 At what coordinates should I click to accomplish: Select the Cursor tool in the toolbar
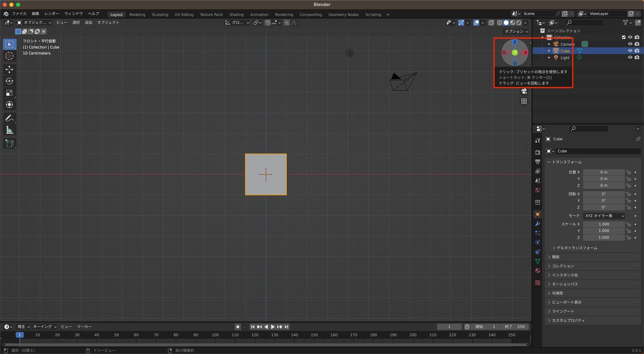tap(9, 56)
